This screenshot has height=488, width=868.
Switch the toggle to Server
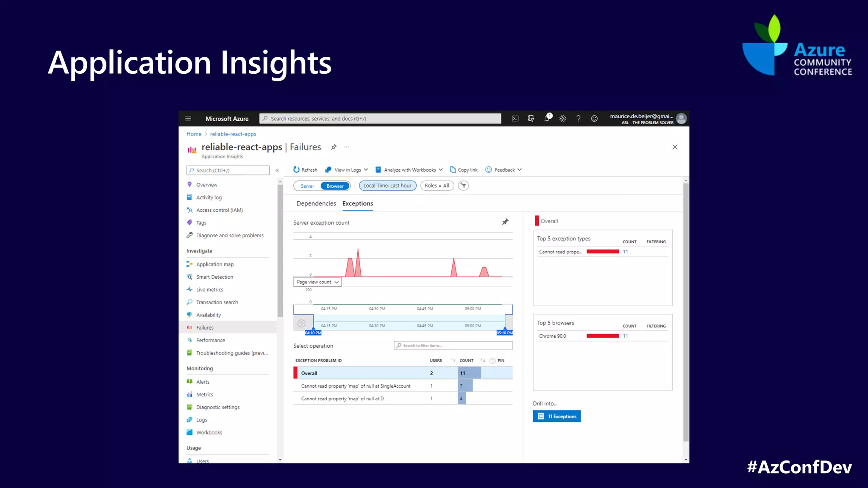(307, 186)
